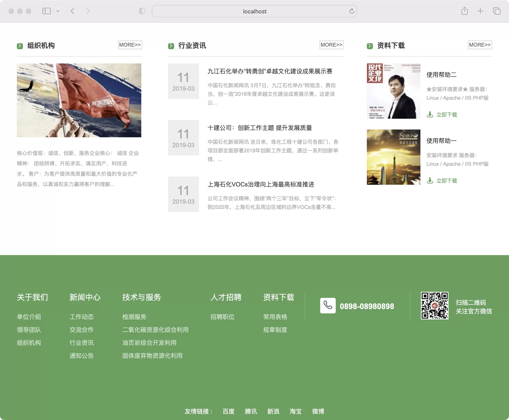The height and width of the screenshot is (420, 509).
Task: Open 新浪 friendly link
Action: tap(273, 412)
